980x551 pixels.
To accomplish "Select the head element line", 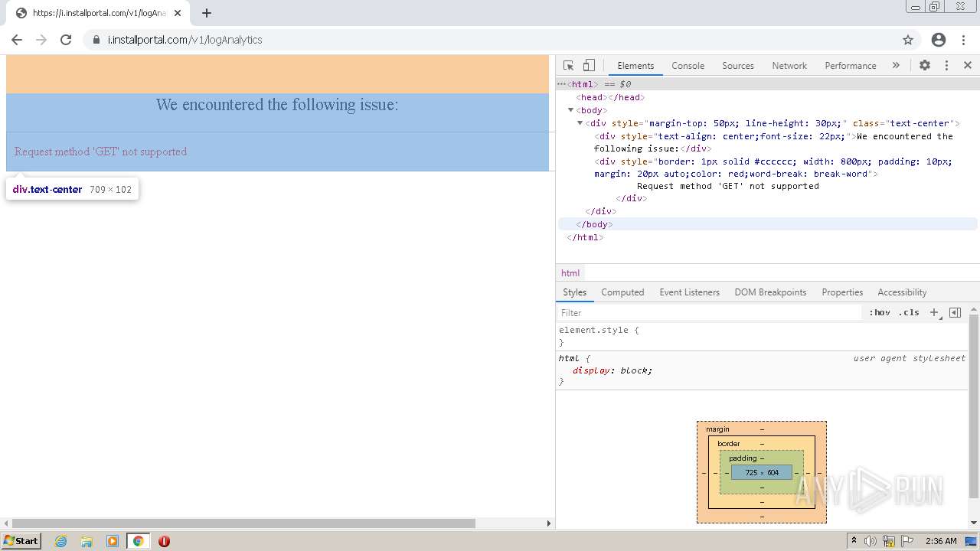I will pos(767,97).
